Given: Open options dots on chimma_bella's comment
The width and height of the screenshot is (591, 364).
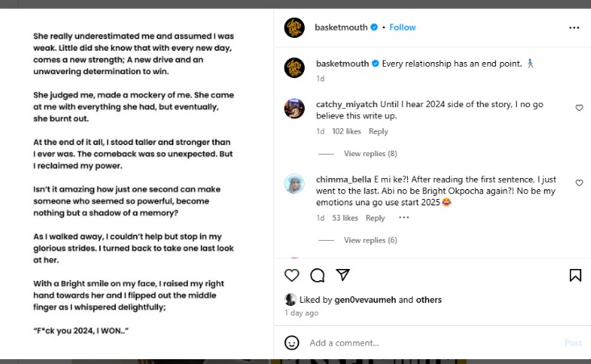Looking at the screenshot, I should pos(404,218).
